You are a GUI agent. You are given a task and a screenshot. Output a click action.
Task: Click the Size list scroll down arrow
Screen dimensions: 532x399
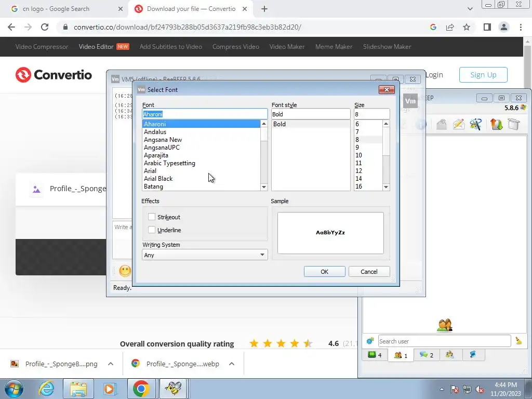pos(386,187)
